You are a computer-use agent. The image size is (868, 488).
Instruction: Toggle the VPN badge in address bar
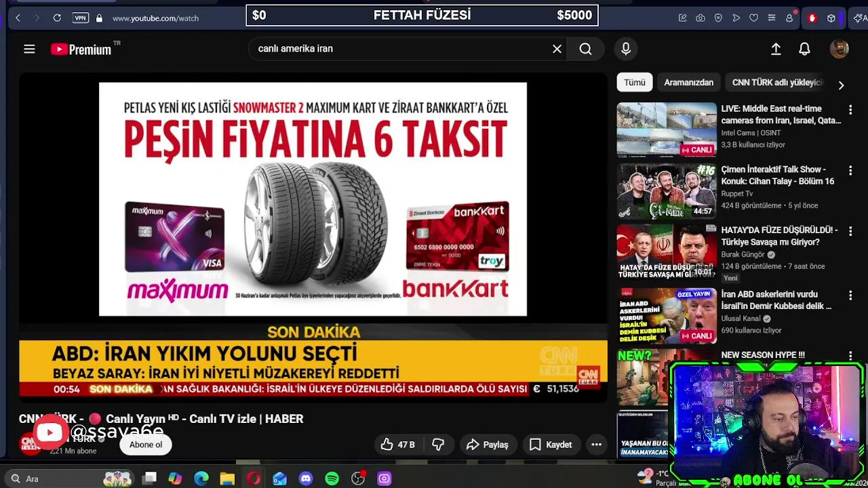point(81,18)
